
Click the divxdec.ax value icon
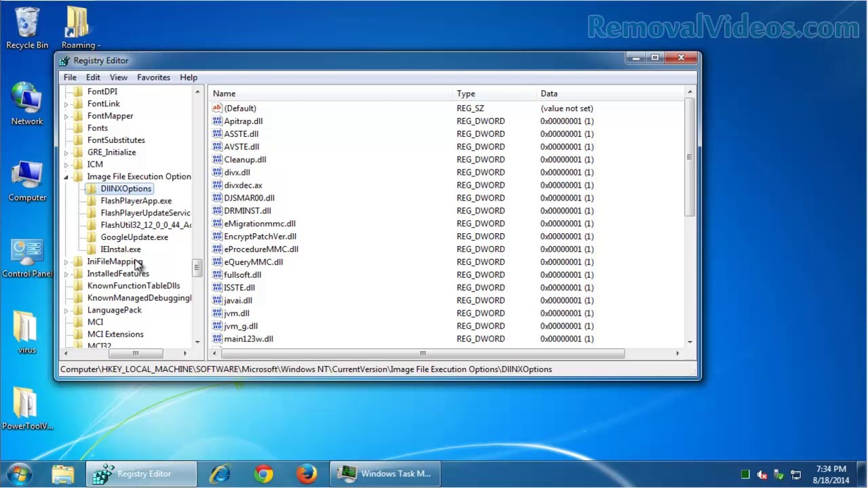coord(217,185)
